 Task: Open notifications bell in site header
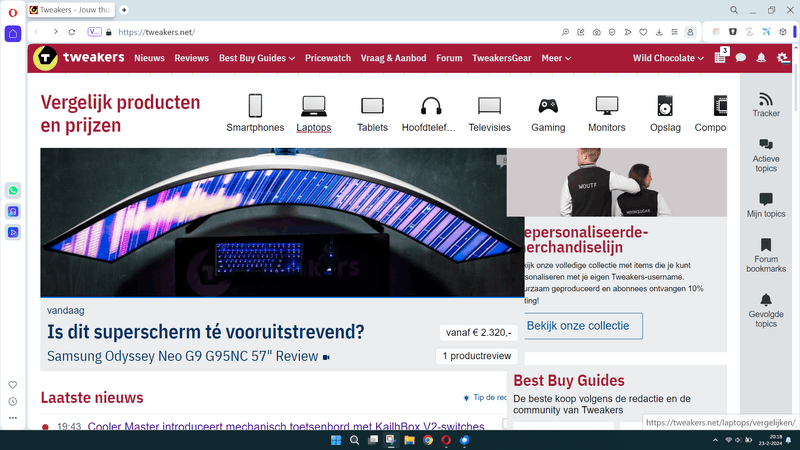[761, 58]
